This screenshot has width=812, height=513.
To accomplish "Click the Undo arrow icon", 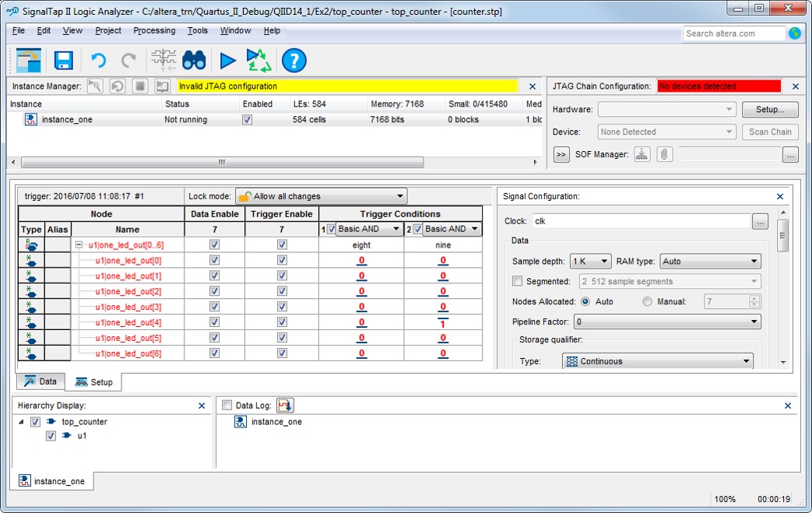I will coord(98,61).
